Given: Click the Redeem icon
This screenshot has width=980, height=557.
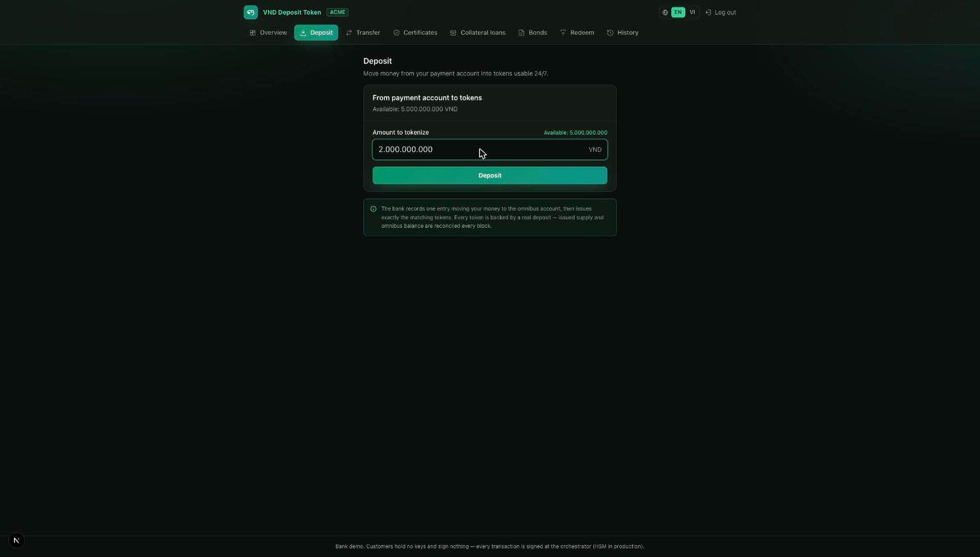Looking at the screenshot, I should [563, 33].
